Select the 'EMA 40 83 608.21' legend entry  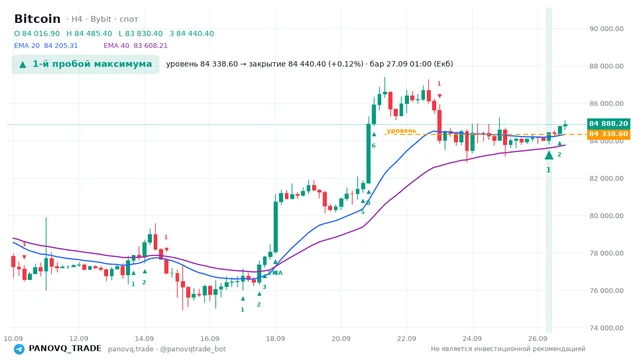(x=135, y=46)
